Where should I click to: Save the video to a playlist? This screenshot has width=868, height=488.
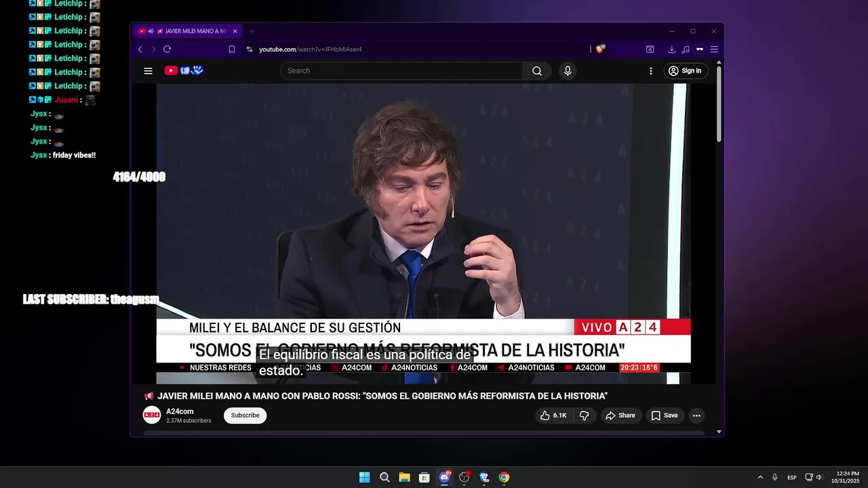point(665,415)
